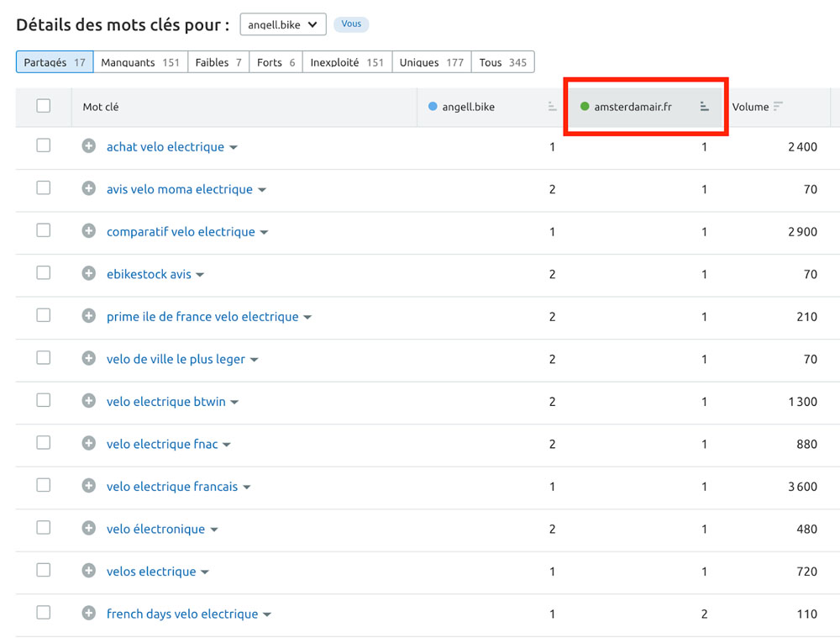Check the velo electrique francais checkbox

click(x=44, y=485)
